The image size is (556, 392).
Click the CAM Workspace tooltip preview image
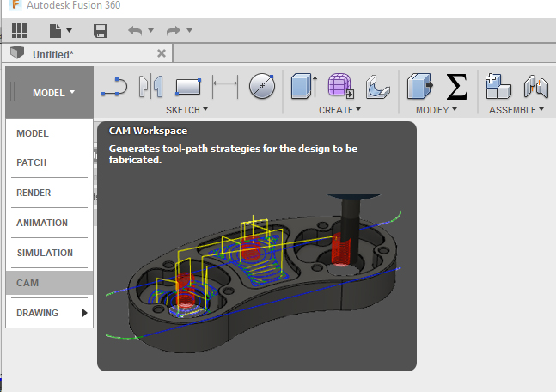[254, 273]
